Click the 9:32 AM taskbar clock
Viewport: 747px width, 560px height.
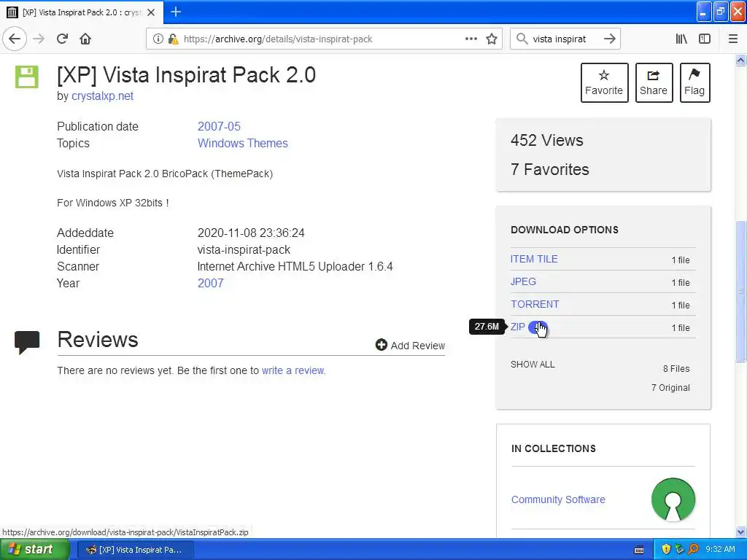(720, 550)
